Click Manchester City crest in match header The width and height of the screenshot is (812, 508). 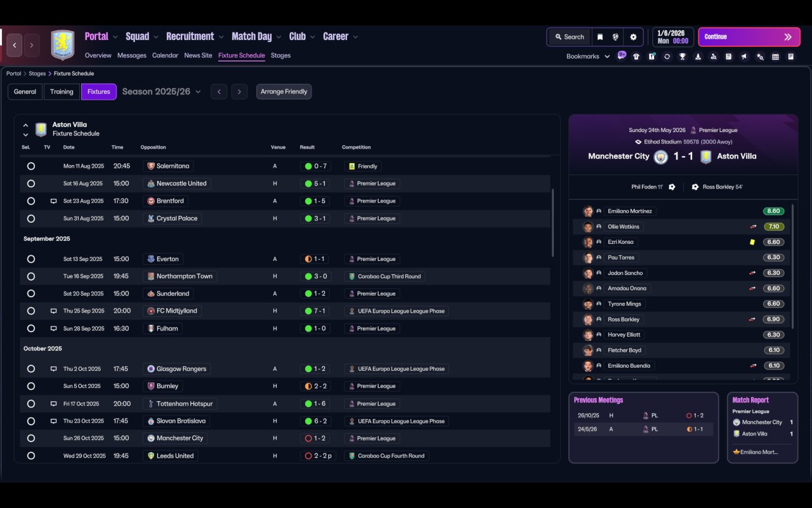[661, 157]
